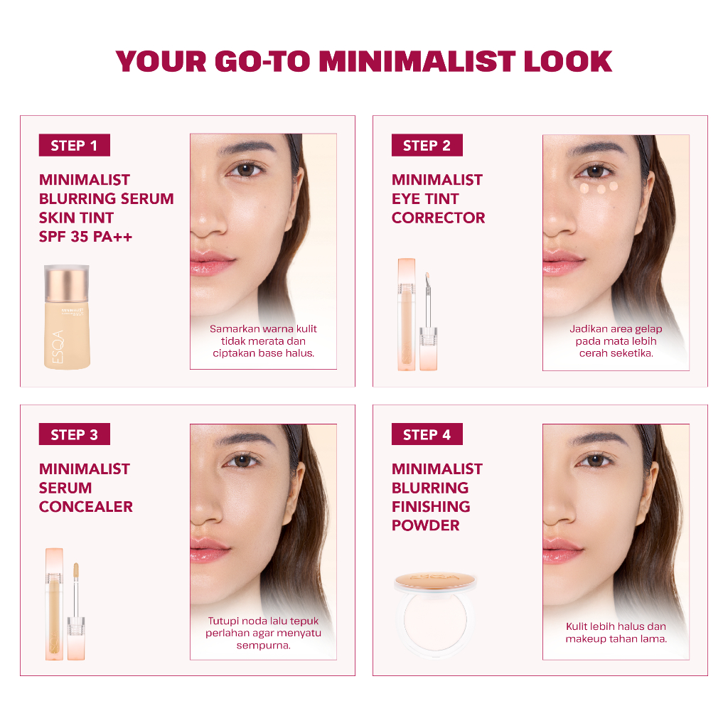Click the eye tint corrector applicator wand
The height and width of the screenshot is (728, 728).
coord(428,321)
